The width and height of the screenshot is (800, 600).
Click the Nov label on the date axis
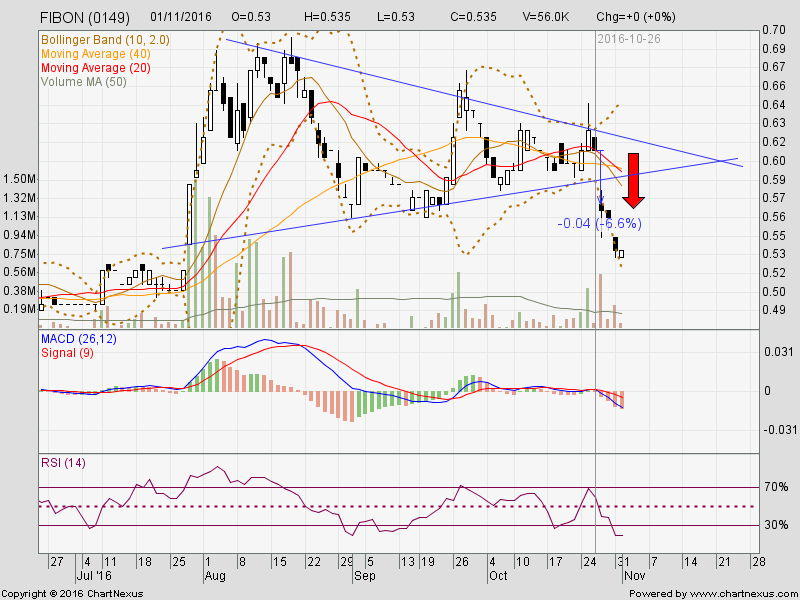[634, 576]
